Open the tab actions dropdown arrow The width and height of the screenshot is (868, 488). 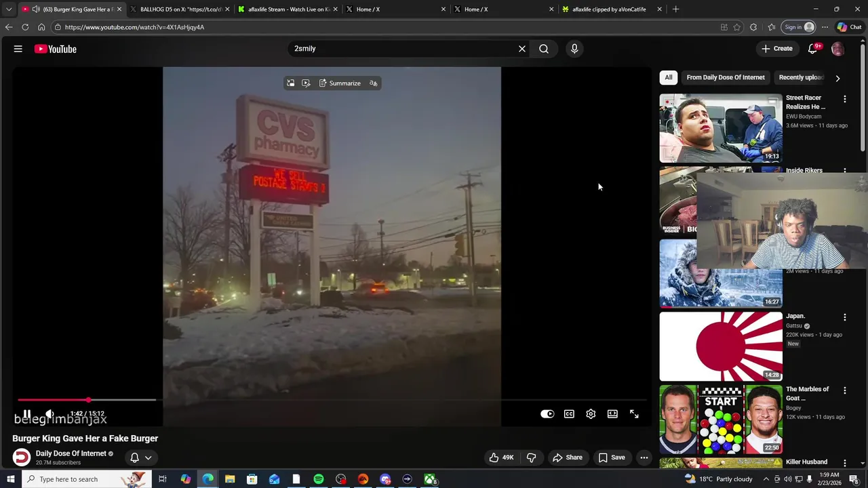9,9
